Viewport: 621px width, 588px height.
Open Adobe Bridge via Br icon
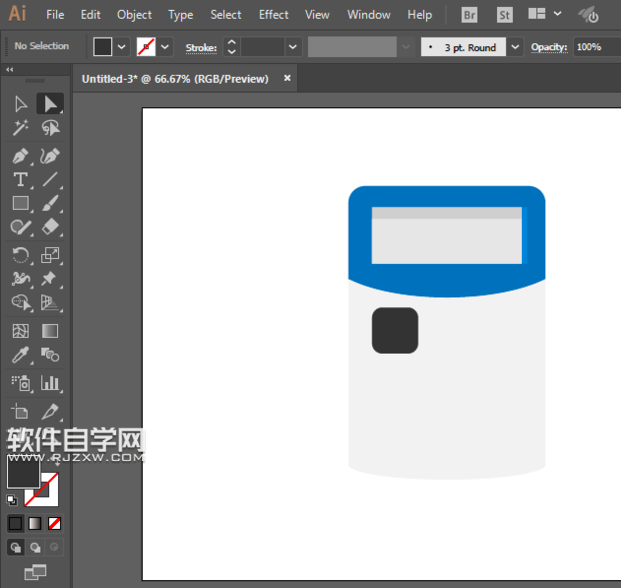[x=469, y=15]
